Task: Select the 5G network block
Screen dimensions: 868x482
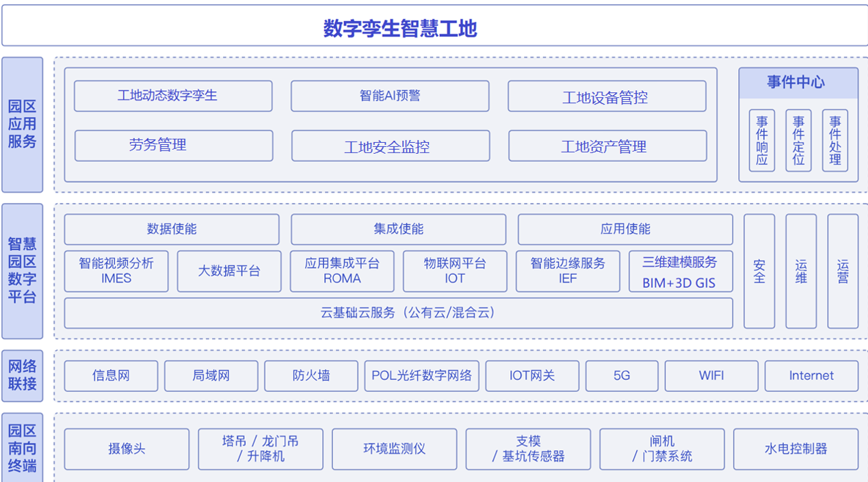Action: [x=621, y=375]
